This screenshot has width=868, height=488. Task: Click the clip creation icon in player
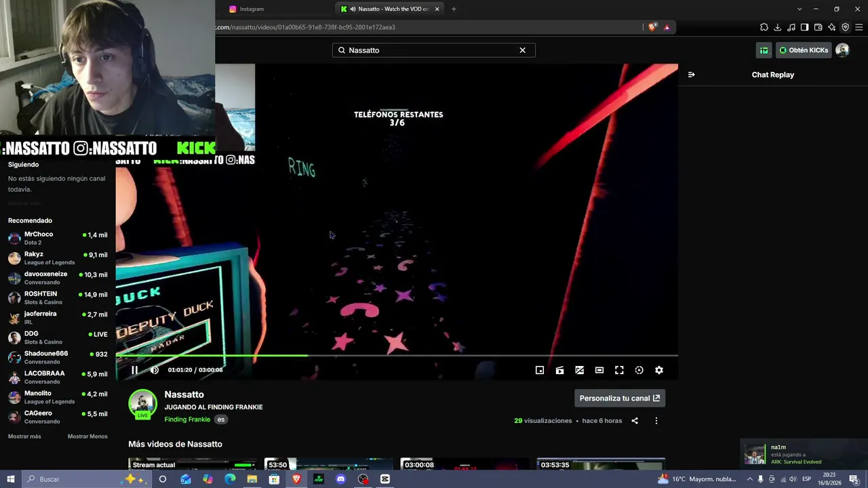tap(559, 370)
